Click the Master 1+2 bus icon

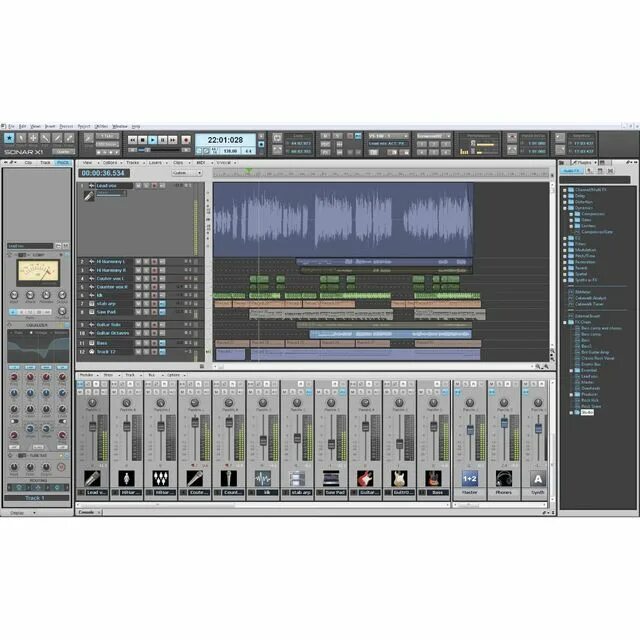pyautogui.click(x=470, y=478)
